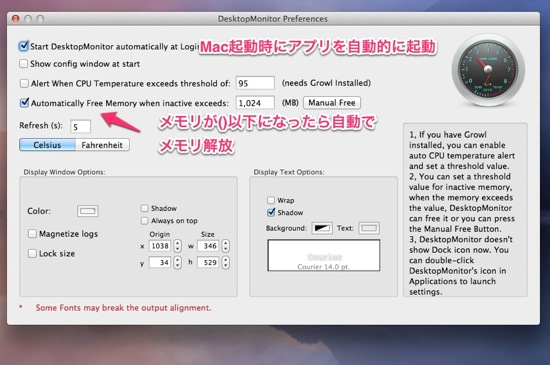550x365 pixels.
Task: Click the Size h field 529
Action: [208, 262]
